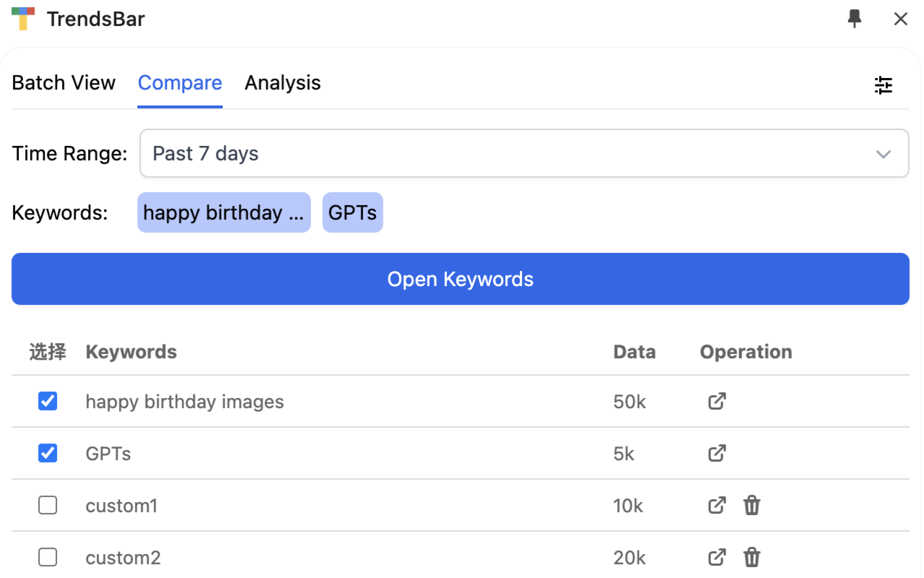The image size is (924, 578).
Task: Open custom2 external link icon
Action: click(717, 557)
